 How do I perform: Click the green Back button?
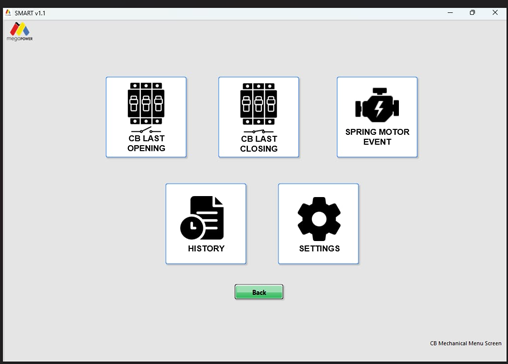pyautogui.click(x=259, y=292)
